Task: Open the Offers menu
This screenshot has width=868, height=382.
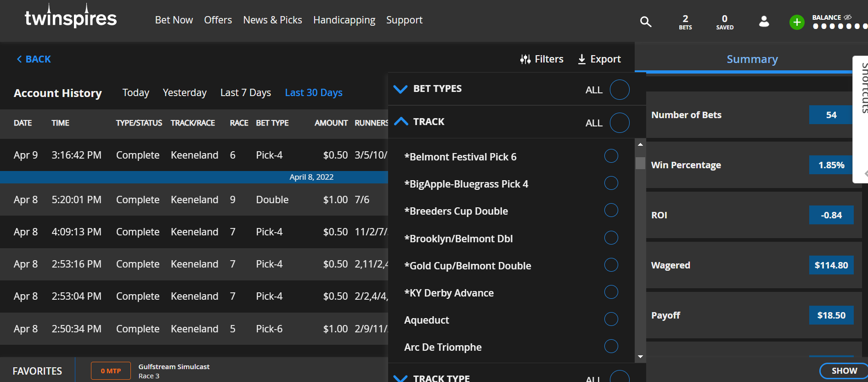Action: click(218, 20)
